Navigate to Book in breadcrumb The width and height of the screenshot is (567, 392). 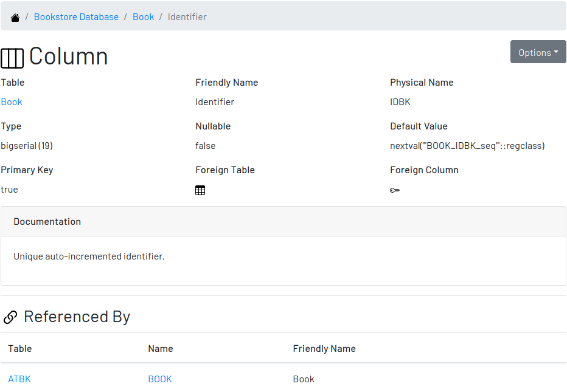pyautogui.click(x=143, y=17)
